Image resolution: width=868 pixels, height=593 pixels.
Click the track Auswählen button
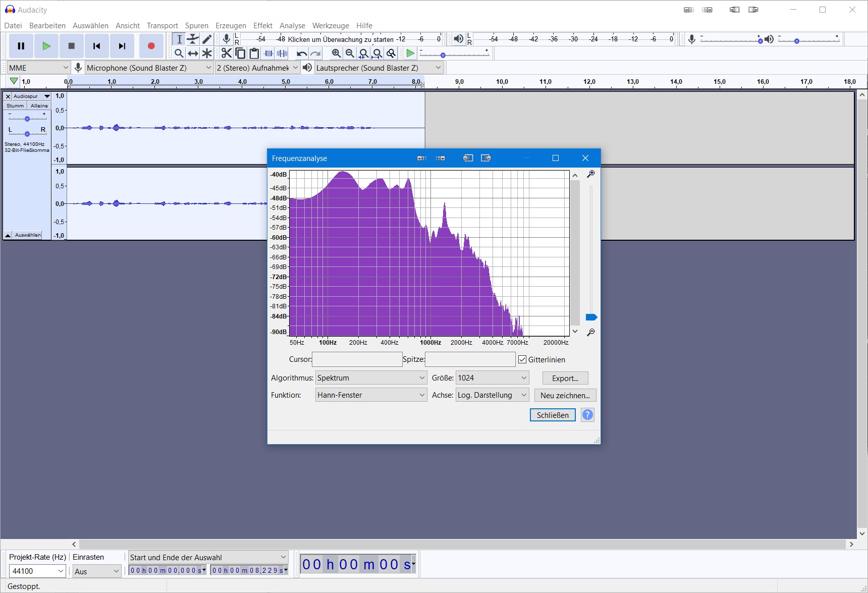tap(28, 235)
